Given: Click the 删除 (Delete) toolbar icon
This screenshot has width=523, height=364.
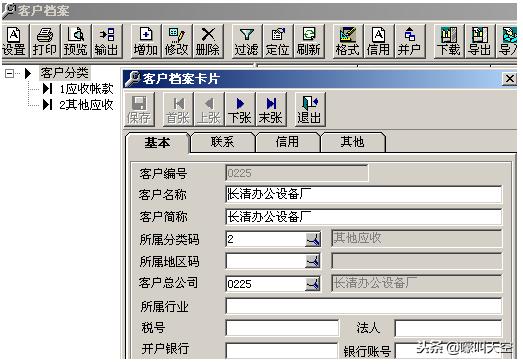Looking at the screenshot, I should tap(208, 41).
